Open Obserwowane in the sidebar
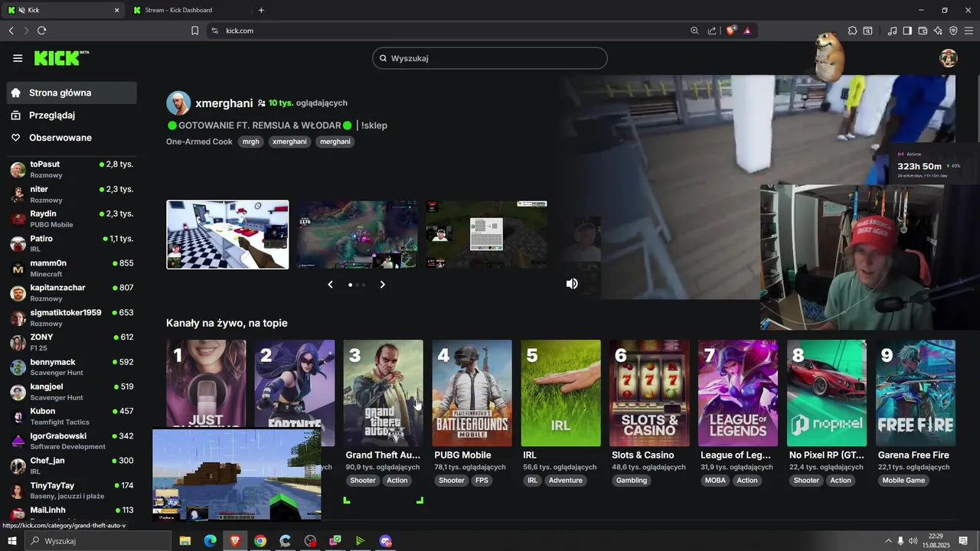 tap(72, 138)
